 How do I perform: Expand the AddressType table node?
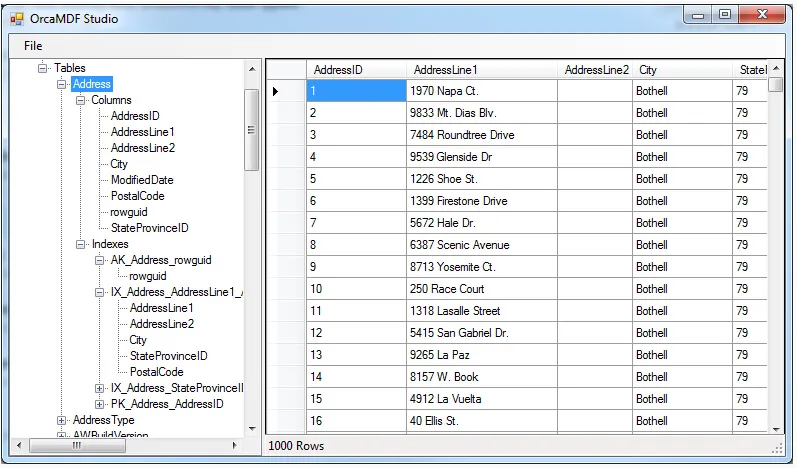pyautogui.click(x=62, y=420)
